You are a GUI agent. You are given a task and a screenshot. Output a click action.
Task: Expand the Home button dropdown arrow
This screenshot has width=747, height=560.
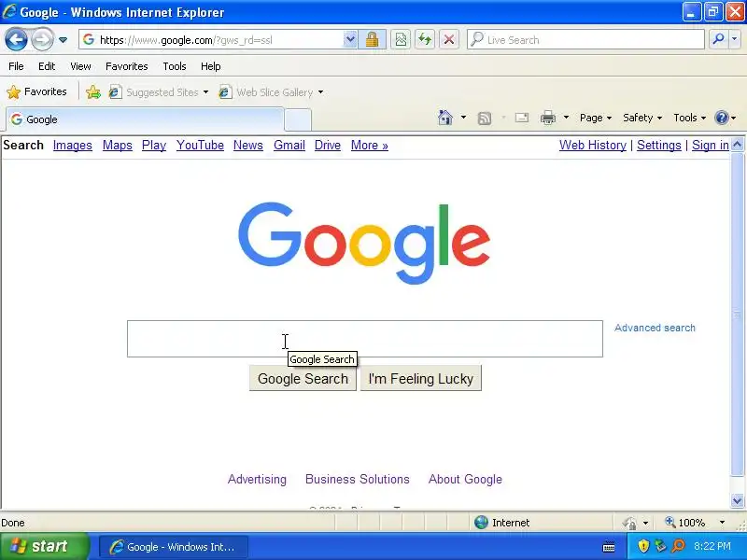(x=463, y=118)
